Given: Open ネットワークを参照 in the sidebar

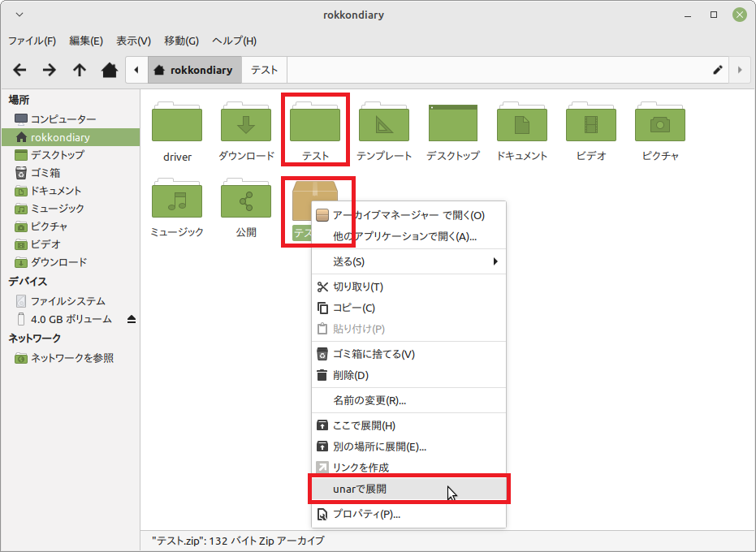Looking at the screenshot, I should point(71,358).
